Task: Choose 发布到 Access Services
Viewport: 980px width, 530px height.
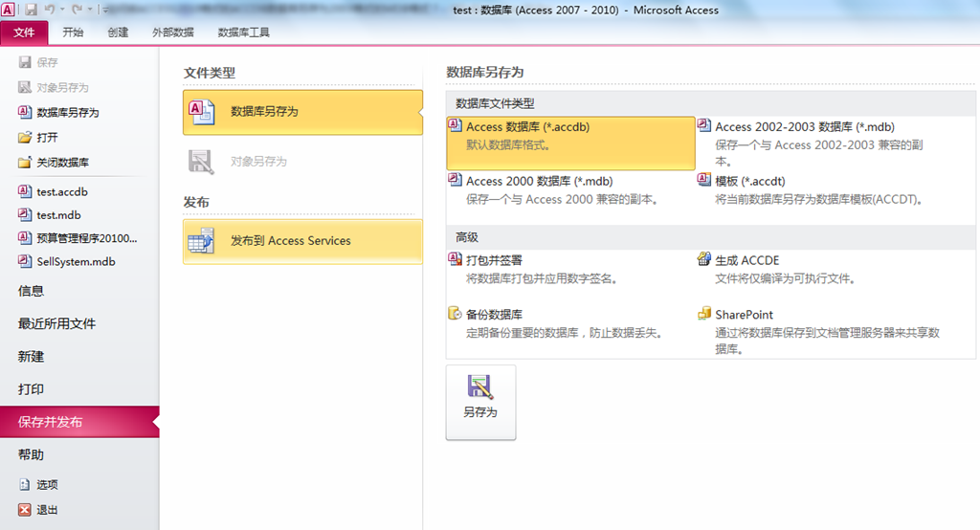Action: pyautogui.click(x=302, y=241)
